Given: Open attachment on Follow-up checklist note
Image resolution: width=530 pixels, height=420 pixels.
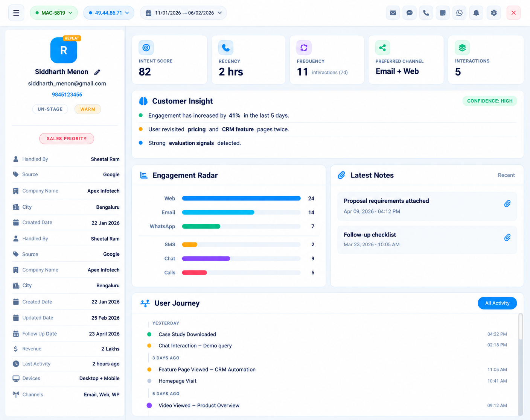Looking at the screenshot, I should tap(507, 238).
